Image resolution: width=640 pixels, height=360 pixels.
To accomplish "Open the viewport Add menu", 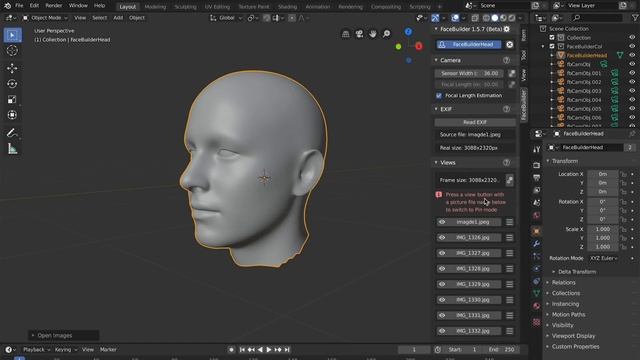I will click(x=118, y=18).
